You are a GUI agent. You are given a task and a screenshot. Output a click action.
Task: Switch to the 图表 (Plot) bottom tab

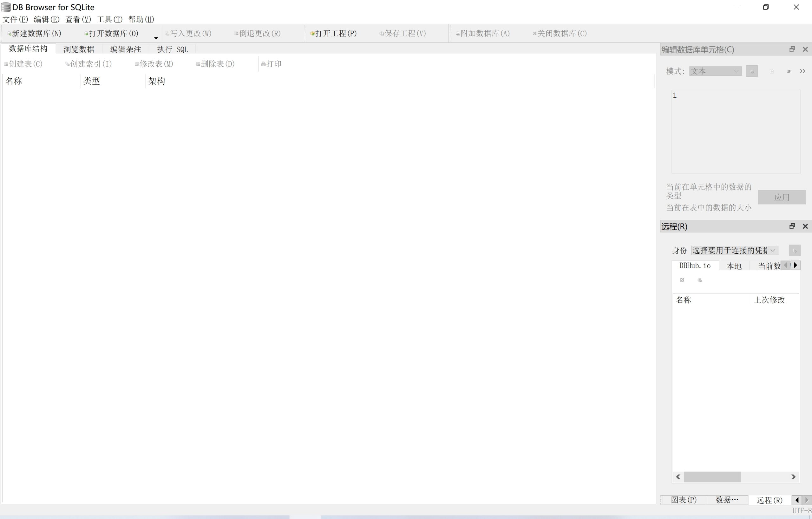coord(684,500)
